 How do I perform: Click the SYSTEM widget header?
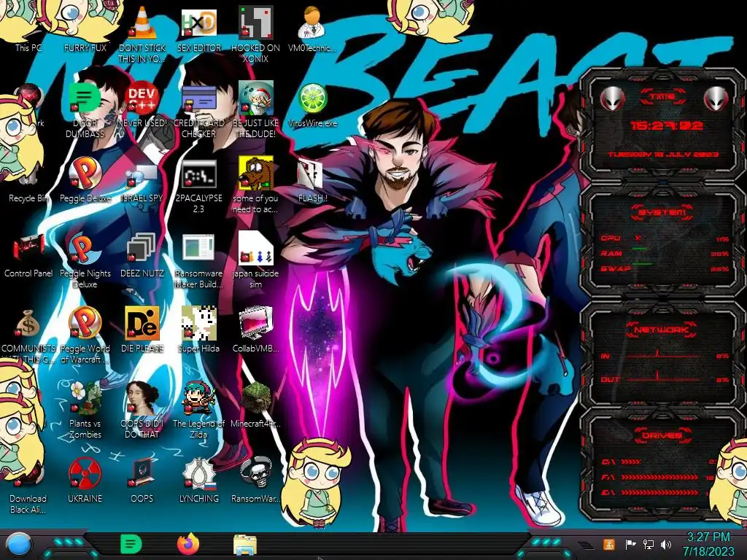point(662,212)
